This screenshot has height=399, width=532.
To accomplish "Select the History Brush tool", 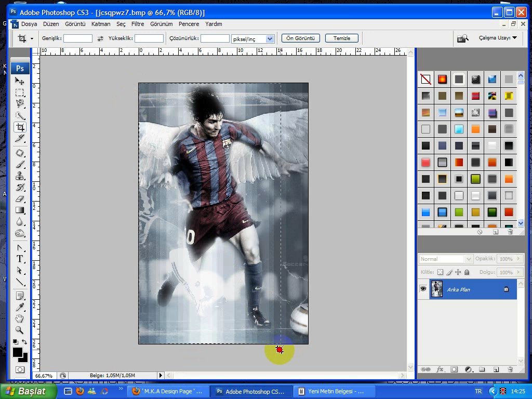I will click(x=20, y=188).
